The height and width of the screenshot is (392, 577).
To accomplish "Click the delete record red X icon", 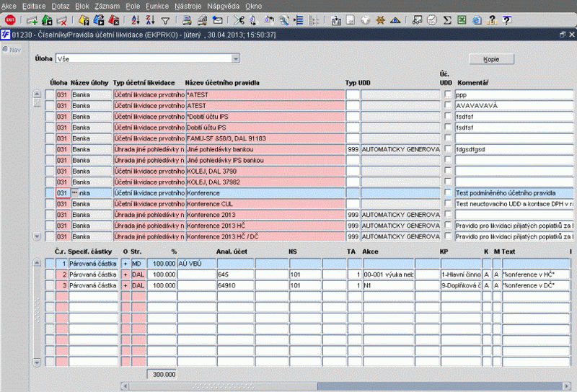I will [62, 20].
